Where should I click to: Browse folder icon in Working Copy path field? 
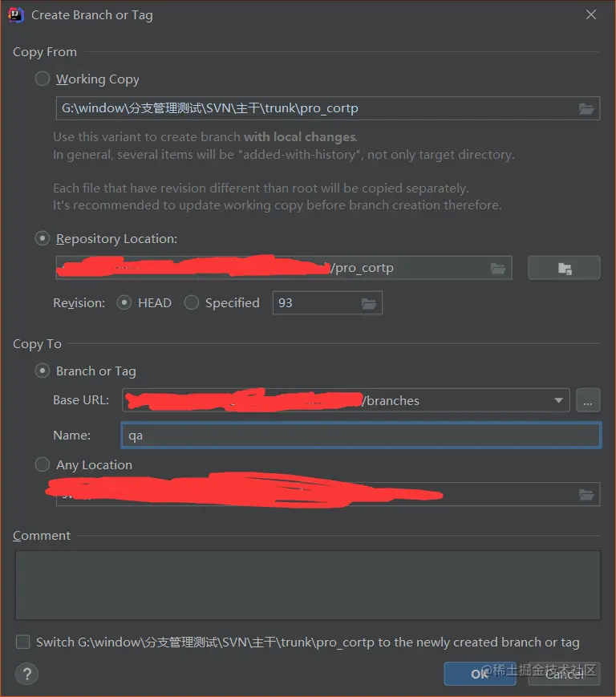pyautogui.click(x=586, y=108)
